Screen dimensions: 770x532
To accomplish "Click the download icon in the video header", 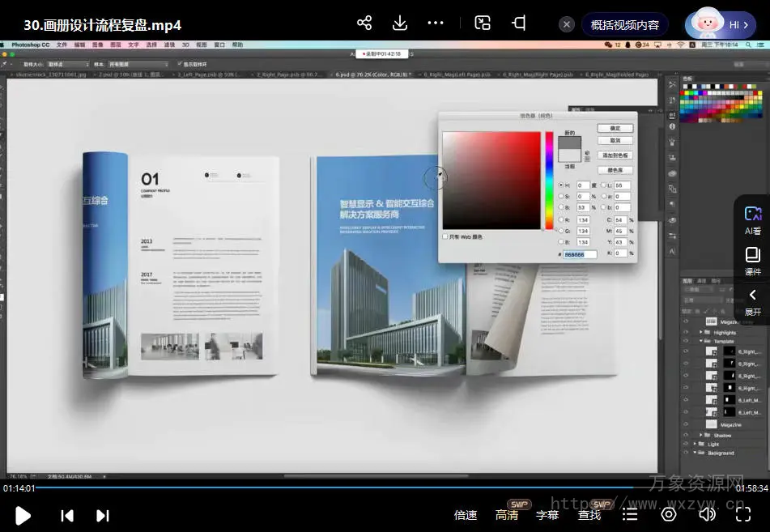I will click(400, 23).
